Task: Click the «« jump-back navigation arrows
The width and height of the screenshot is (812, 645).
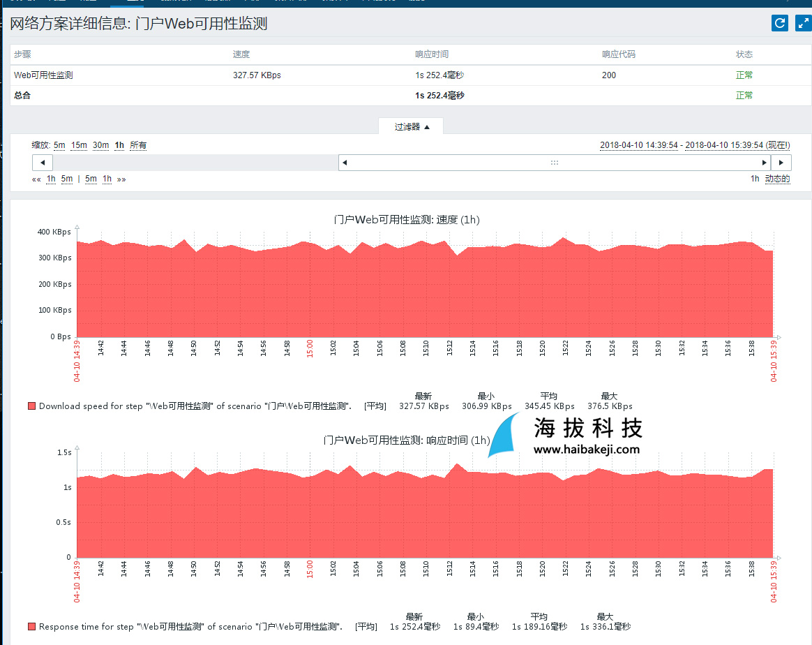Action: click(x=36, y=179)
